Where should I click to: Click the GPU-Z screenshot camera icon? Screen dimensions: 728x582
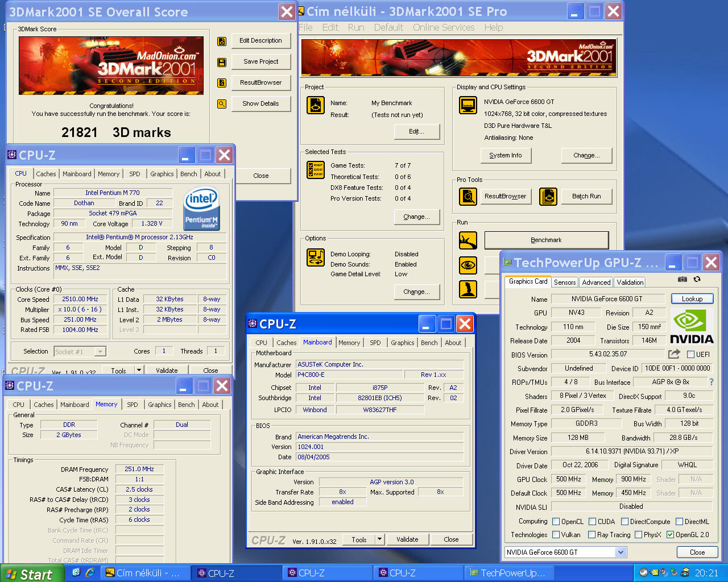[x=682, y=279]
